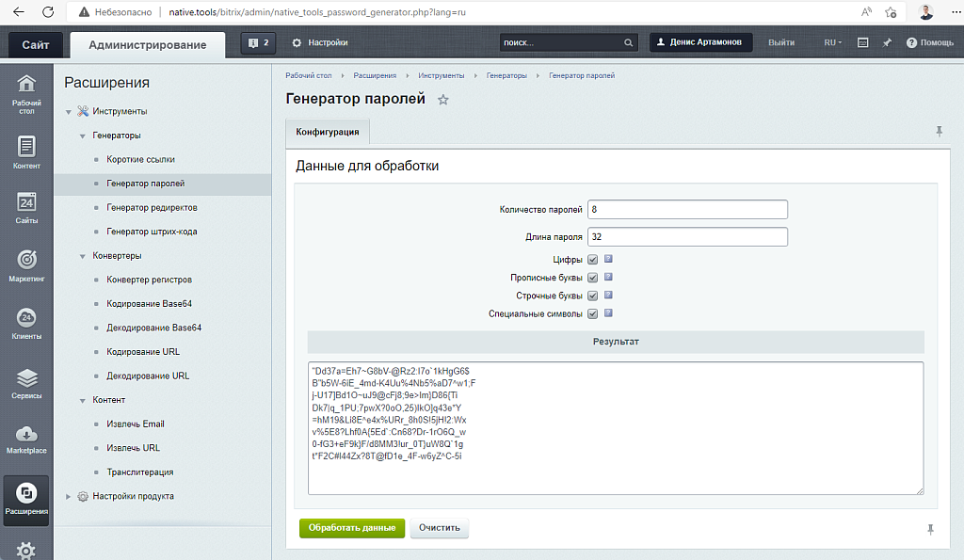964x560 pixels.
Task: Click inside the Длина пароля input field
Action: (687, 236)
